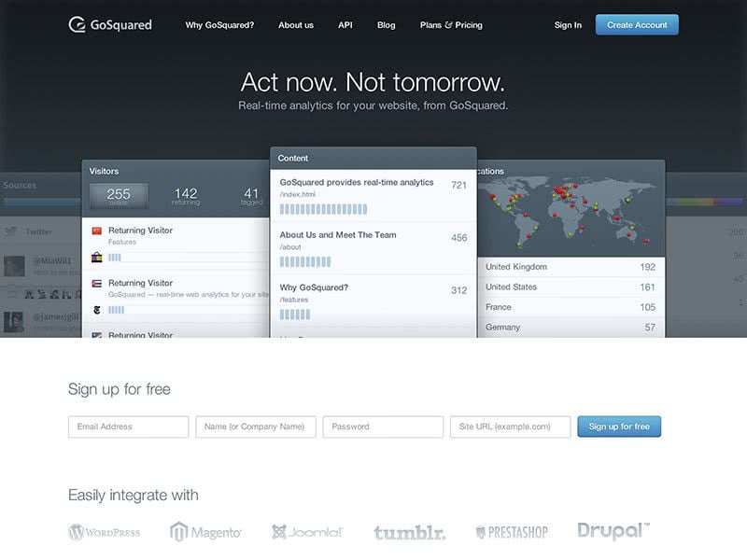Image resolution: width=747 pixels, height=560 pixels.
Task: Select the Drupal integration logo
Action: (x=613, y=530)
